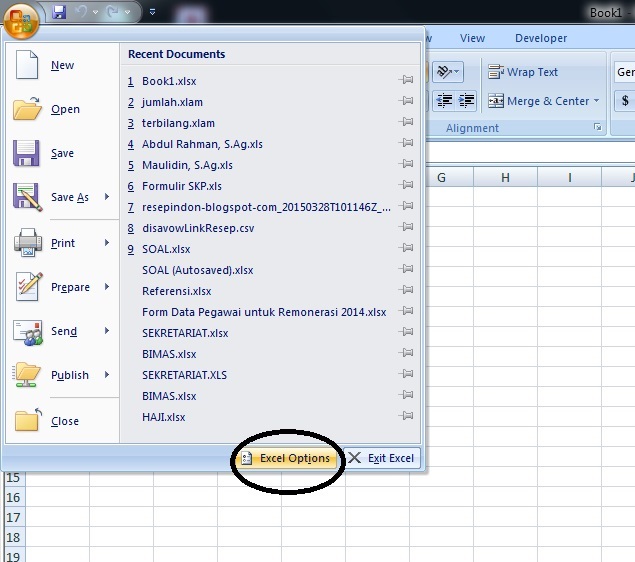Screen dimensions: 635x562
Task: Click the Decrease Indent icon
Action: (444, 100)
